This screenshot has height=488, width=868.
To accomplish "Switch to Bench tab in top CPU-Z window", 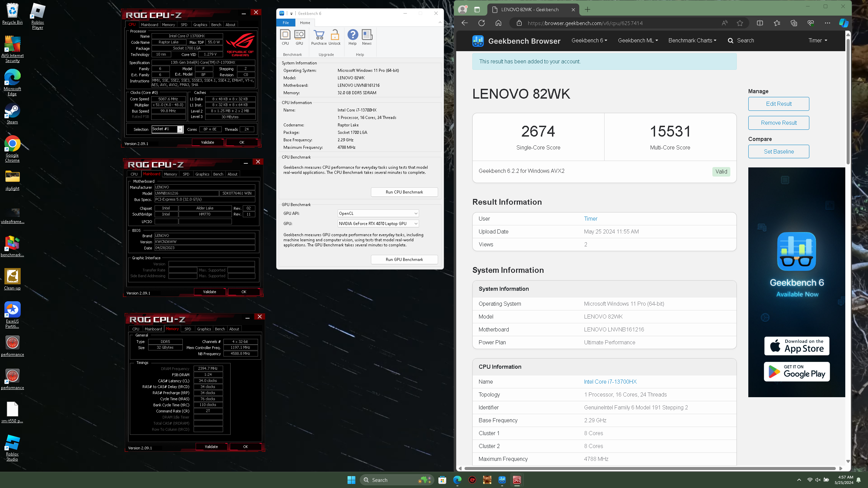I will tap(216, 25).
